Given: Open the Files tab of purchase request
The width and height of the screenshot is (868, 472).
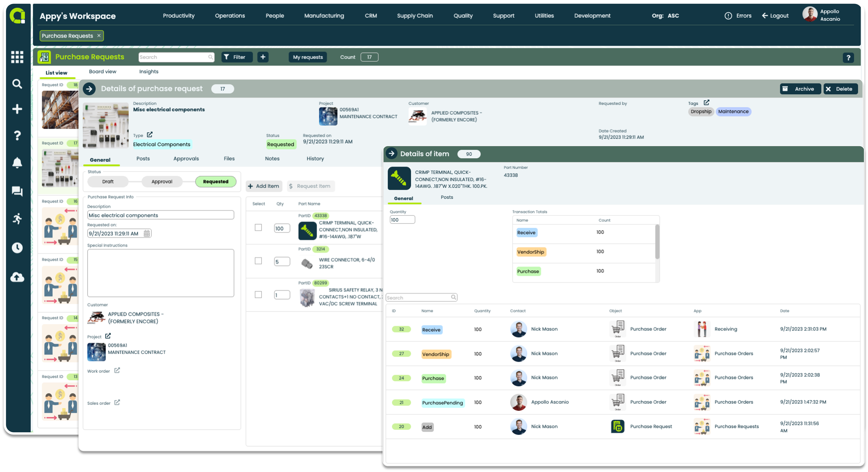Looking at the screenshot, I should coord(229,159).
